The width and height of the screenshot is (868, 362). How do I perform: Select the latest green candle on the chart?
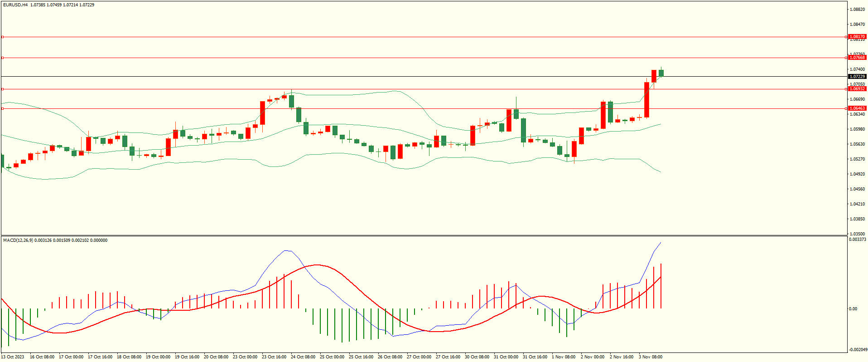coord(661,73)
